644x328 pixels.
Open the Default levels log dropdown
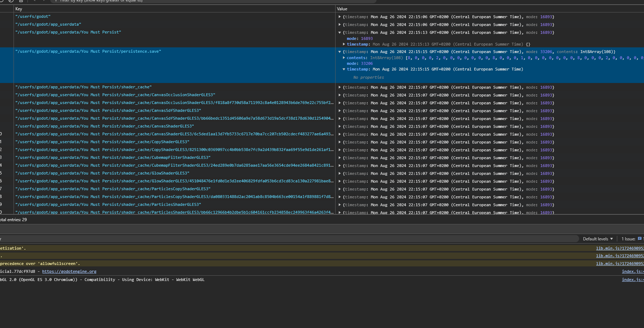click(x=598, y=239)
